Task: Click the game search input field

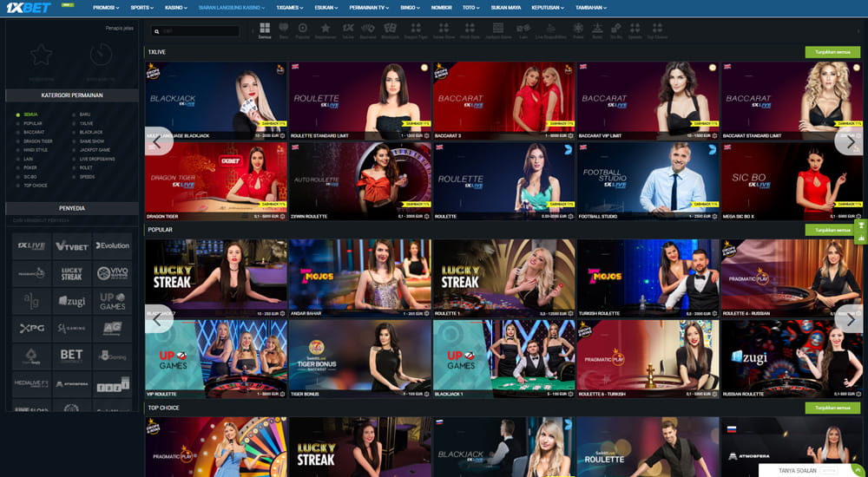Action: point(195,31)
